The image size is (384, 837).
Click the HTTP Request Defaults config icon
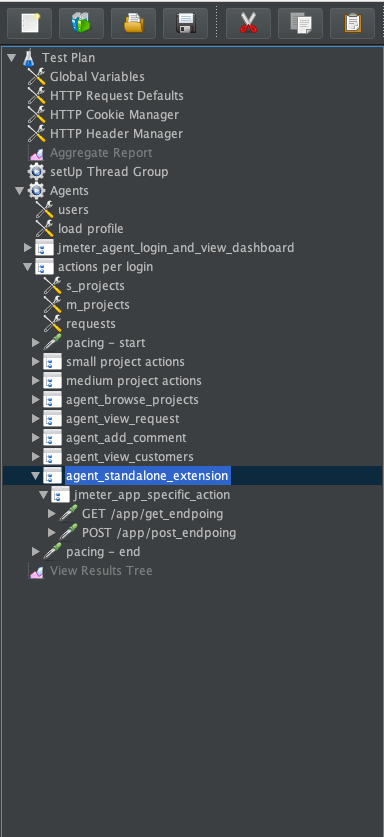coord(36,96)
